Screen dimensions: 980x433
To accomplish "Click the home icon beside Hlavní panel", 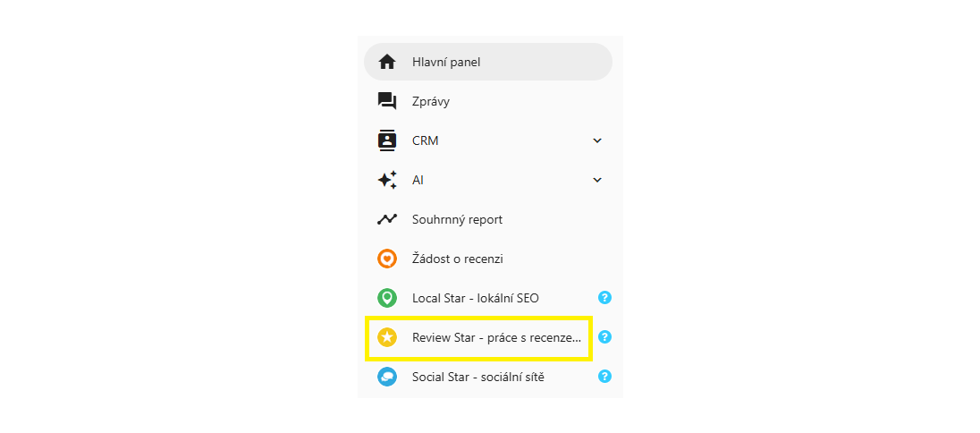I will point(386,62).
